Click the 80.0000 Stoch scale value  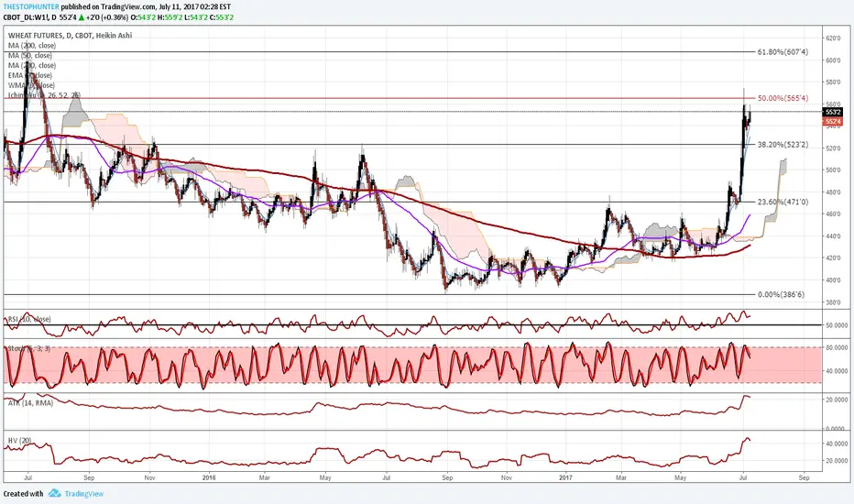point(836,347)
